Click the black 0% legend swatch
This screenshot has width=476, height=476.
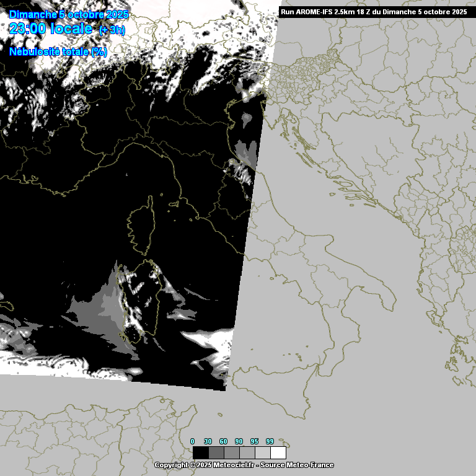click(200, 452)
